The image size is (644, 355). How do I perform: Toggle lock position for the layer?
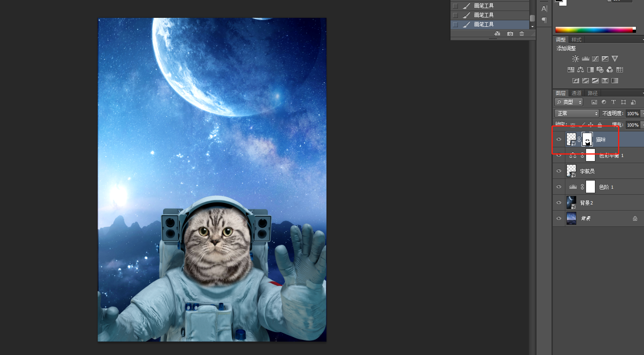(590, 125)
